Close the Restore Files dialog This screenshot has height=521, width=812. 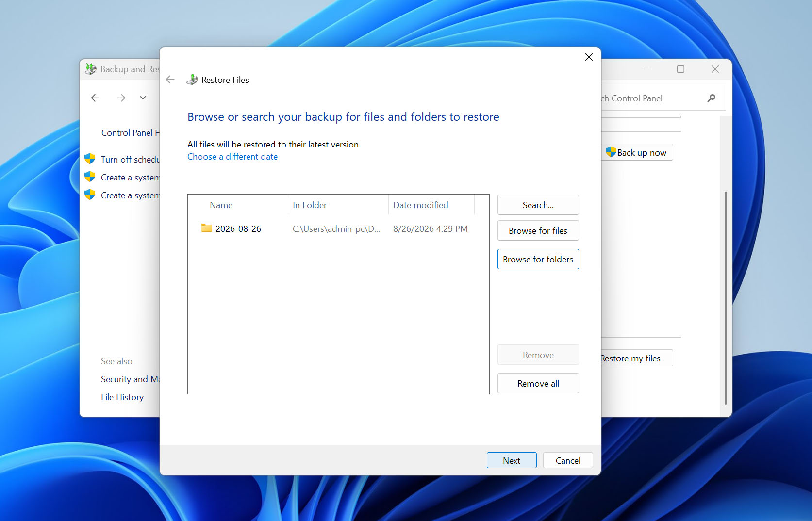click(x=589, y=57)
